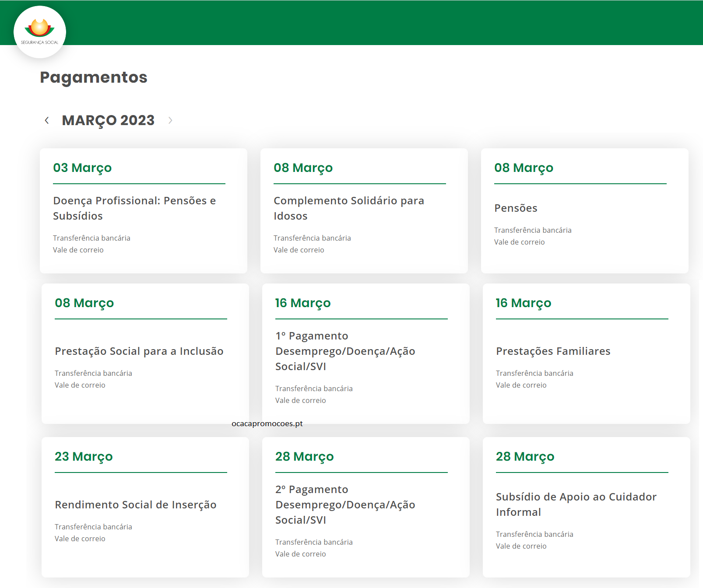Click the 16 Março date above Prestações Familiares
Screen dimensions: 703x588
524,303
